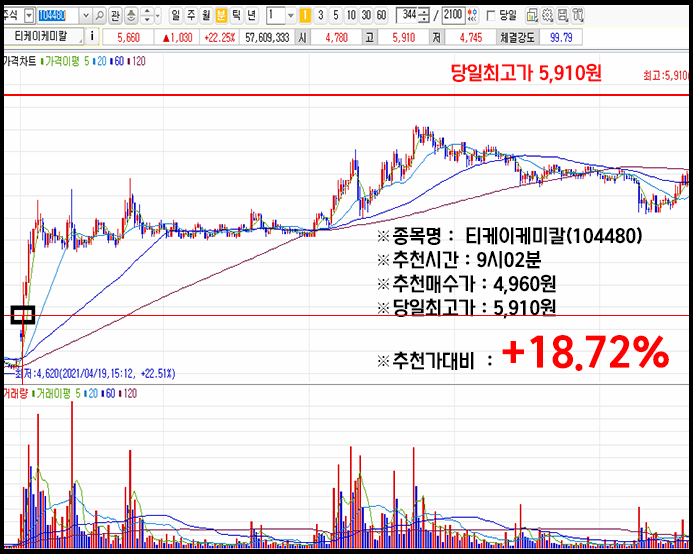693x554 pixels.
Task: Select the 10-minute interval button
Action: tap(351, 16)
